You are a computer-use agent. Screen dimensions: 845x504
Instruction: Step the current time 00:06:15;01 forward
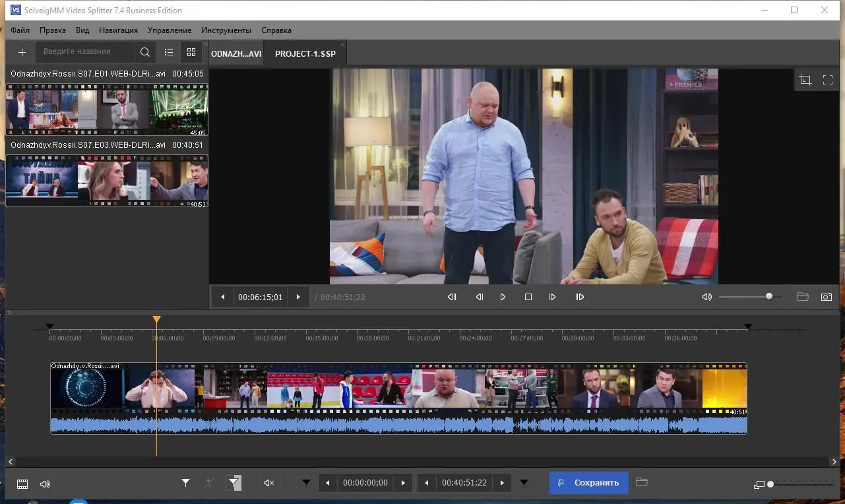point(298,298)
